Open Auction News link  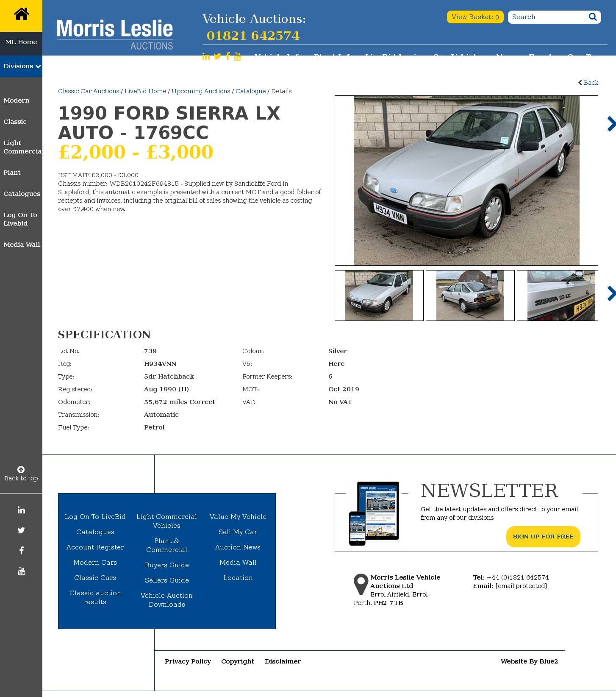click(x=238, y=547)
